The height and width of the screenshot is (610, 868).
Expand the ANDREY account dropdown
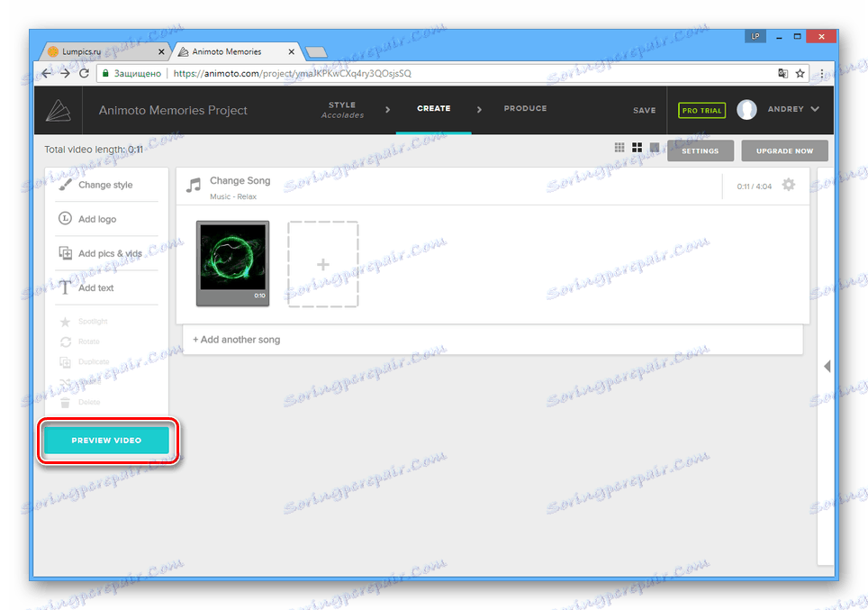click(x=815, y=109)
